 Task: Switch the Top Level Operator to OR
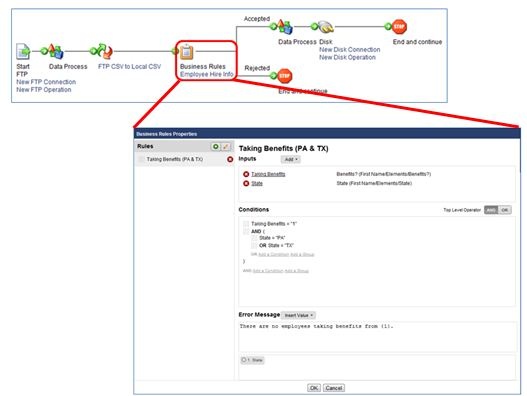504,210
